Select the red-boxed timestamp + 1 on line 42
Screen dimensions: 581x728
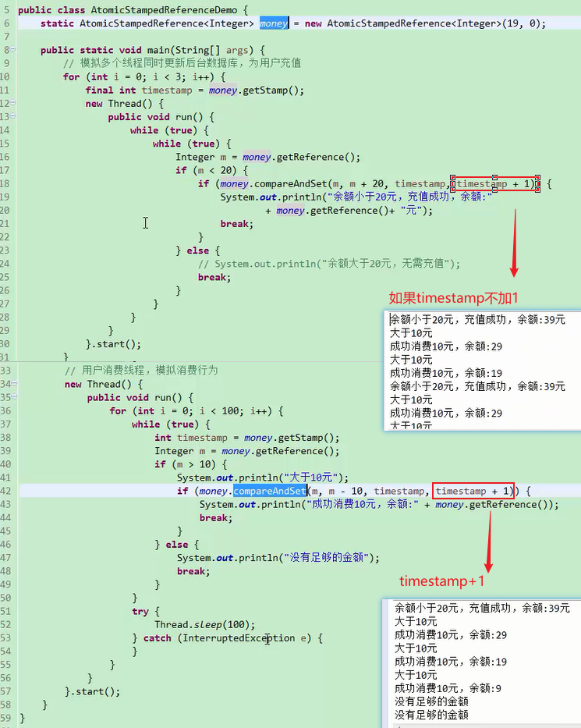coord(473,491)
